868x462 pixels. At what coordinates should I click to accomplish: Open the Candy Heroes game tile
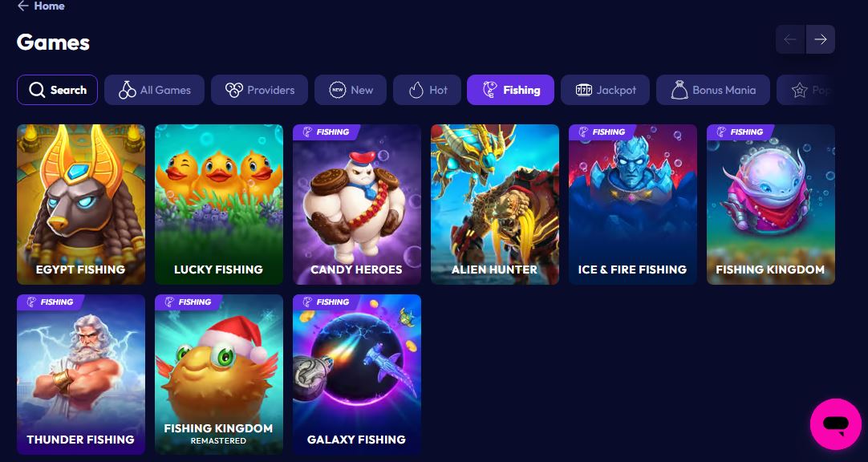tap(357, 205)
